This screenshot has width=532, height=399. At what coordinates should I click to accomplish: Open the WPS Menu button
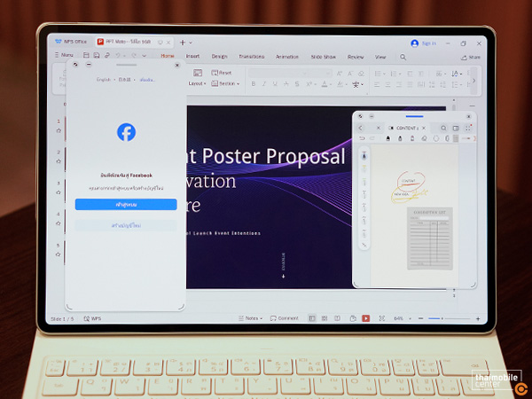point(64,55)
